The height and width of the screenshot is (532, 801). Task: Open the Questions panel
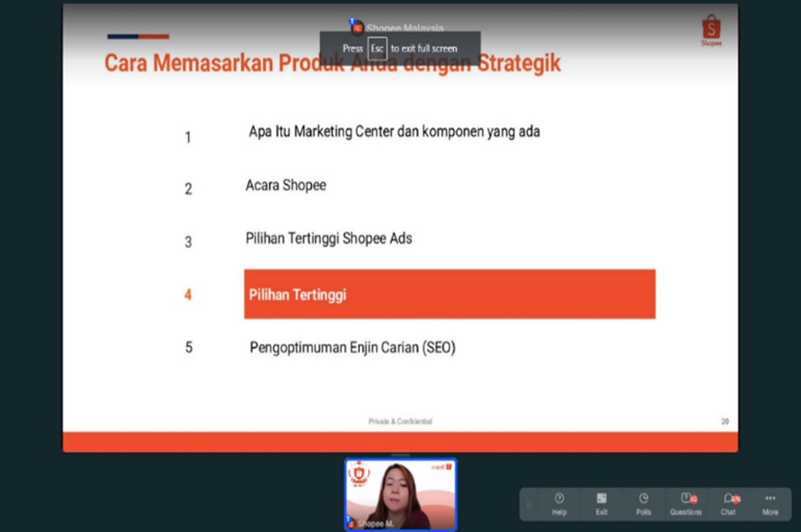click(686, 503)
